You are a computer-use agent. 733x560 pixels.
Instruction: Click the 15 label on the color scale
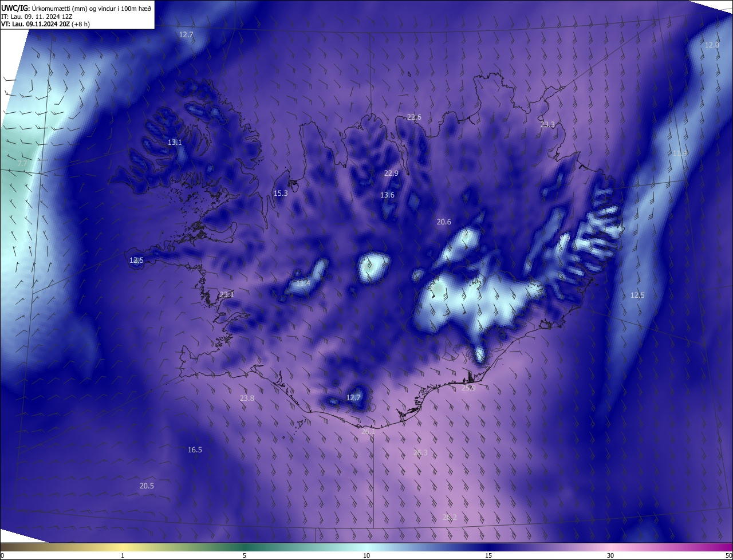click(488, 555)
